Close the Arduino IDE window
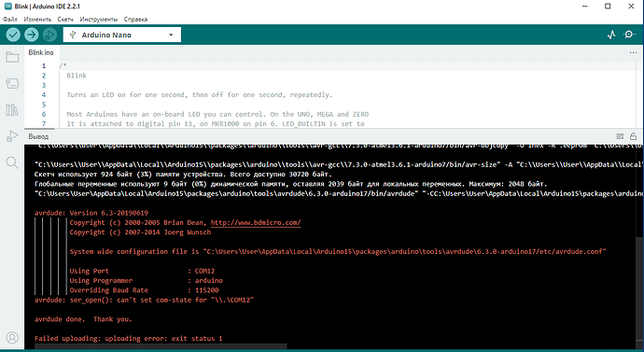This screenshot has width=644, height=352. tap(631, 7)
